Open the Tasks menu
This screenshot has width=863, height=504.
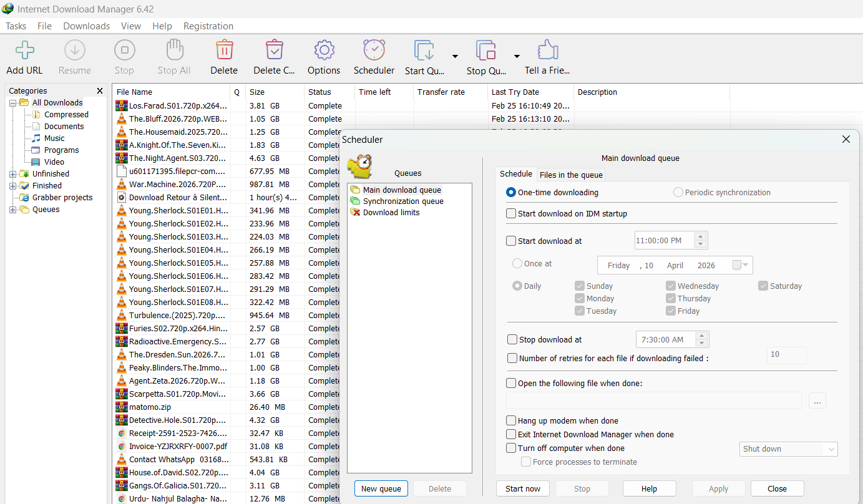(16, 26)
